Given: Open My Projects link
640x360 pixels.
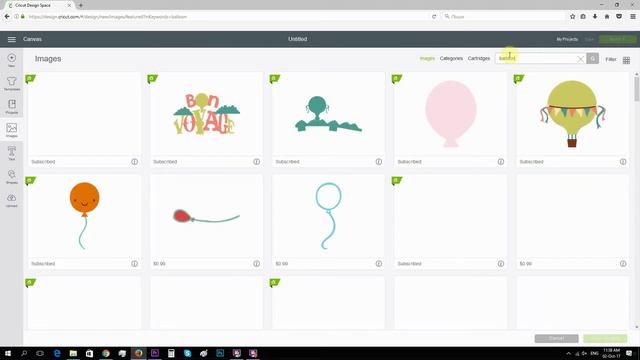Looking at the screenshot, I should coord(567,39).
